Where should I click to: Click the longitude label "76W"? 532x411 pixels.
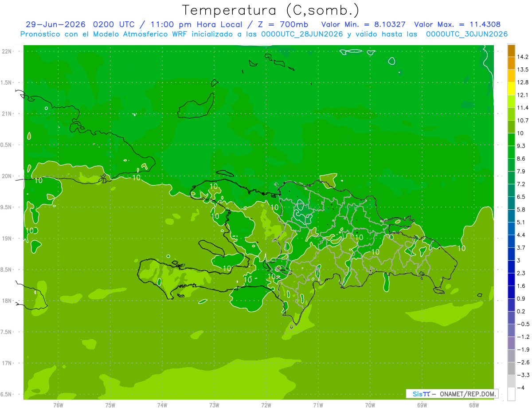point(58,405)
